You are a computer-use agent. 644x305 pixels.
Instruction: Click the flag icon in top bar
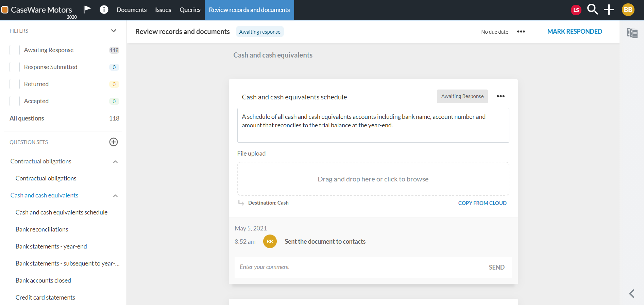tap(87, 9)
